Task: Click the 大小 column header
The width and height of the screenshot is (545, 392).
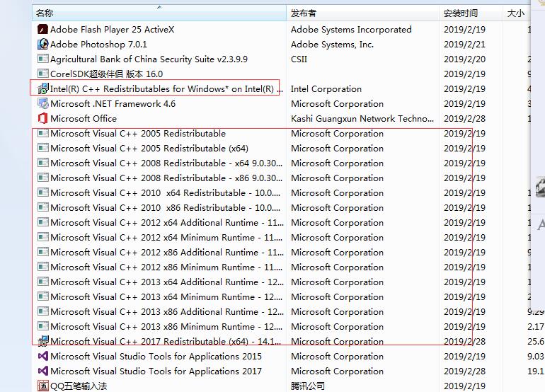Action: (515, 13)
